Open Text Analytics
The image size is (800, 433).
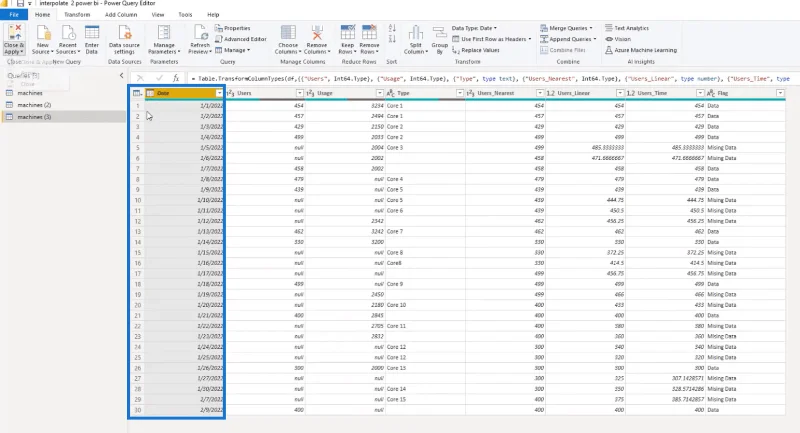(x=627, y=28)
